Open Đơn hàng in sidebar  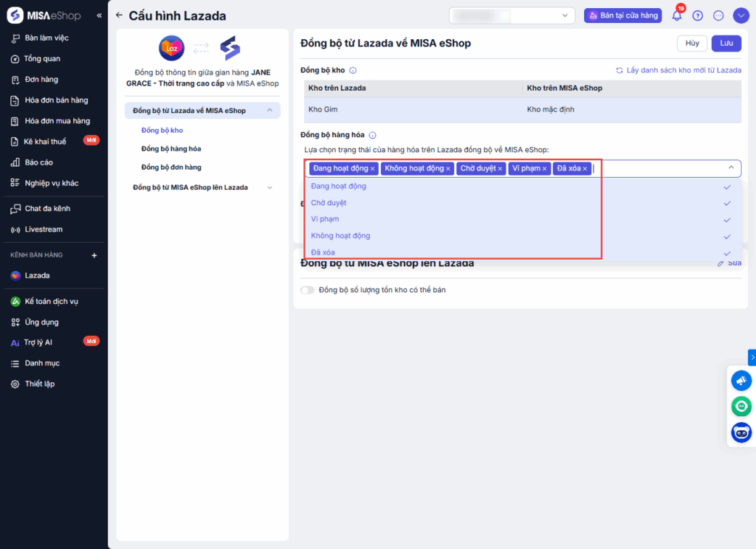tap(41, 79)
